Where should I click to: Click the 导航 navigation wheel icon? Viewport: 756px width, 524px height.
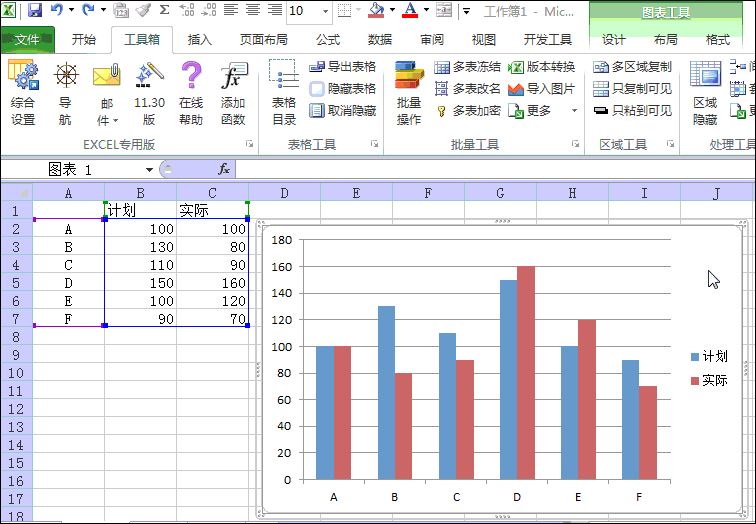tap(65, 92)
